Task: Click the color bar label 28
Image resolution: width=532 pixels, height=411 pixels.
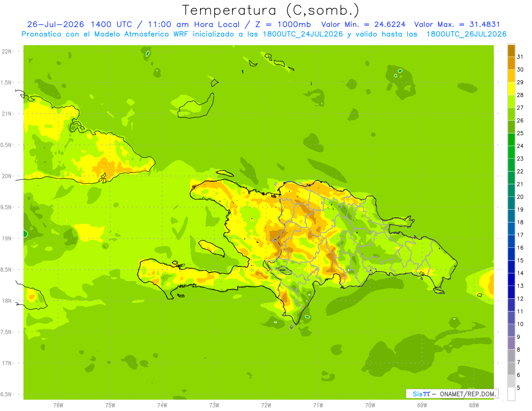Action: click(520, 95)
